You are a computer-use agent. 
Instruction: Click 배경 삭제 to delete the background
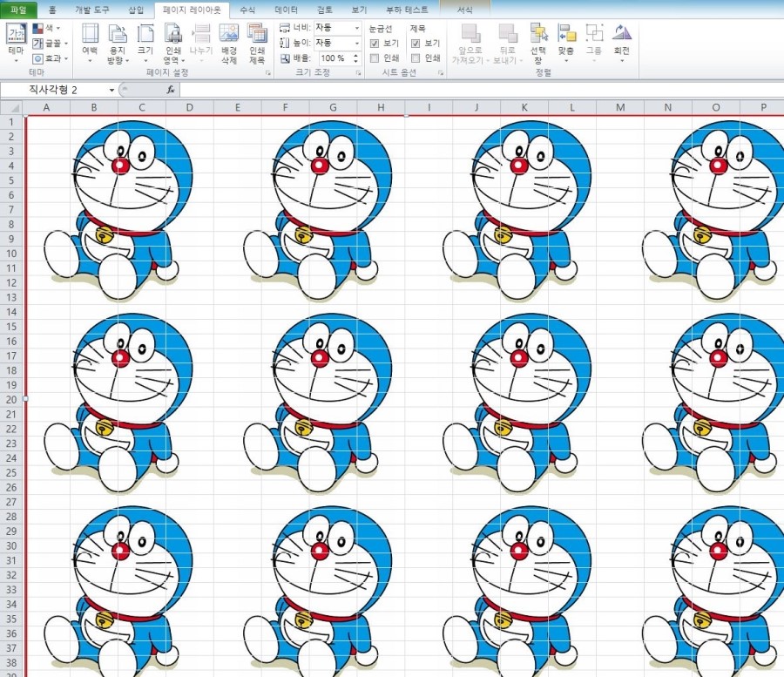229,44
